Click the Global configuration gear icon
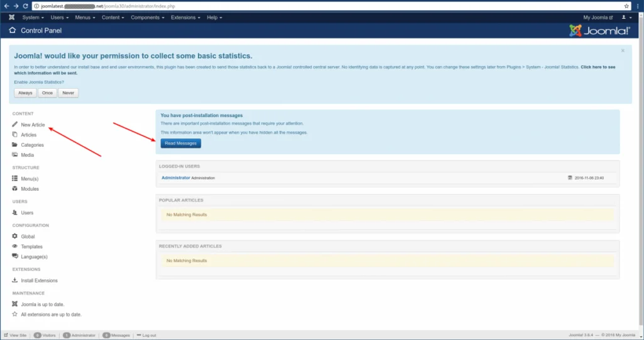Viewport: 644px width, 340px height. coord(15,236)
